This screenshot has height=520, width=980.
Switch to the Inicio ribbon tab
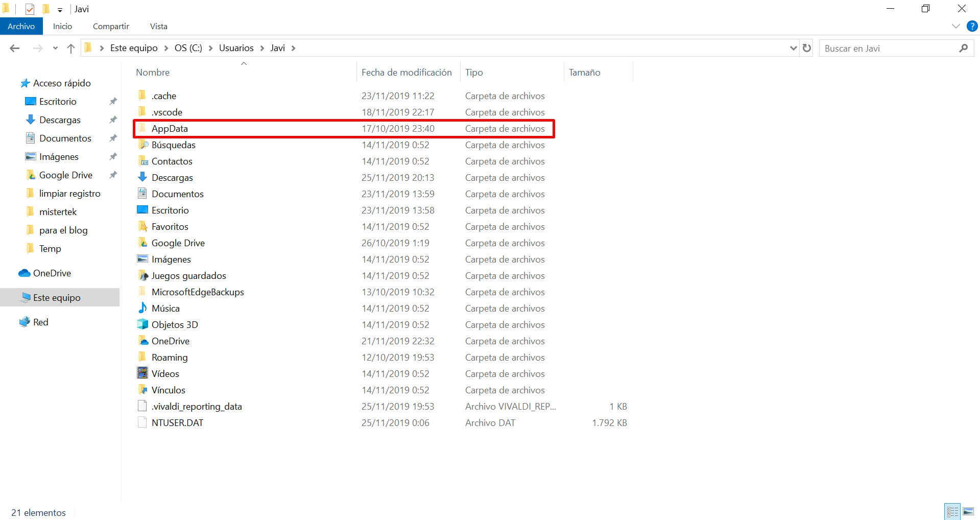62,26
